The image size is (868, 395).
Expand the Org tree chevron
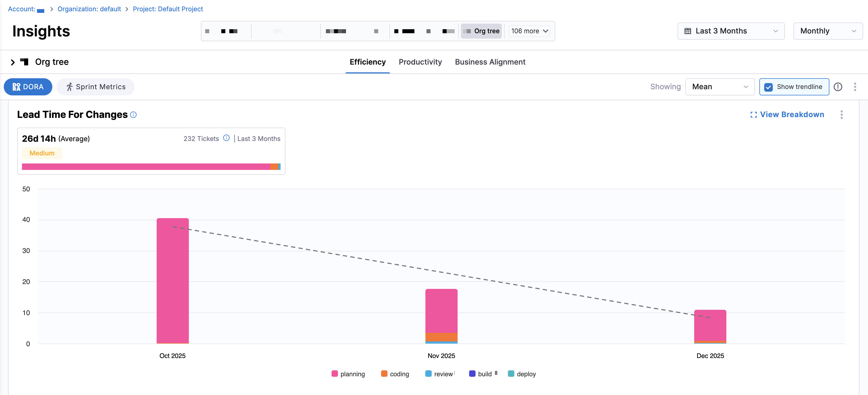(x=13, y=62)
